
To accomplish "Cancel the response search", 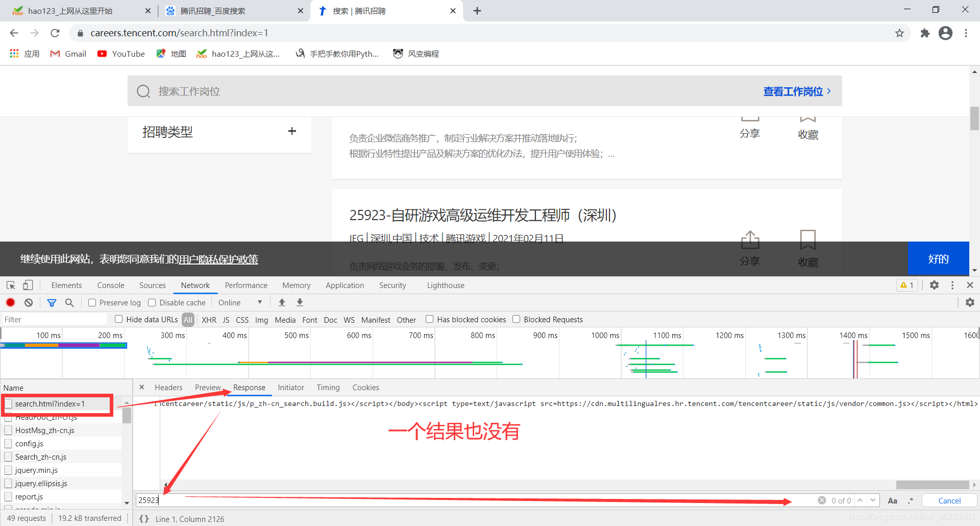I will point(949,500).
